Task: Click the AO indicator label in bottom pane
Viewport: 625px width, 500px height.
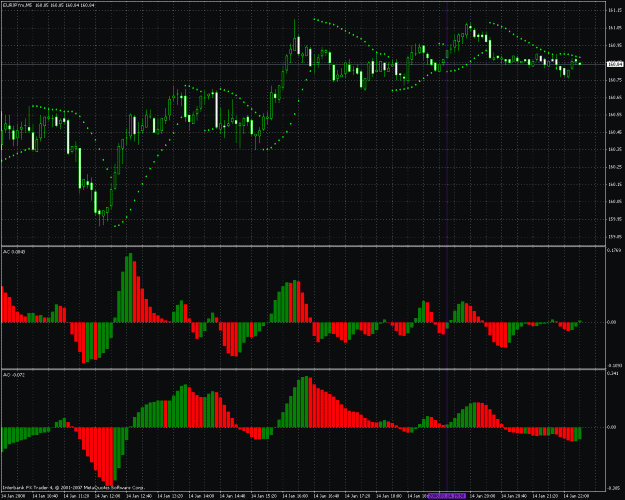Action: (x=14, y=375)
